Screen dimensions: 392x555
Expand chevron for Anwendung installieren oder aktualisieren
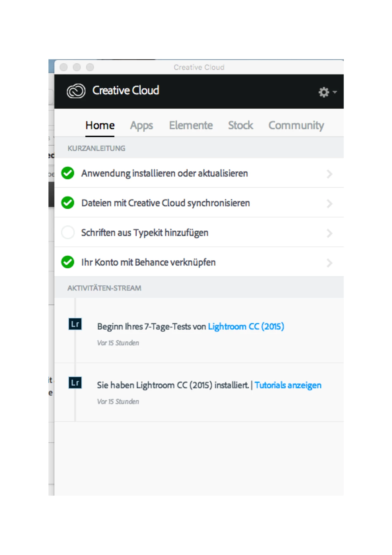329,174
